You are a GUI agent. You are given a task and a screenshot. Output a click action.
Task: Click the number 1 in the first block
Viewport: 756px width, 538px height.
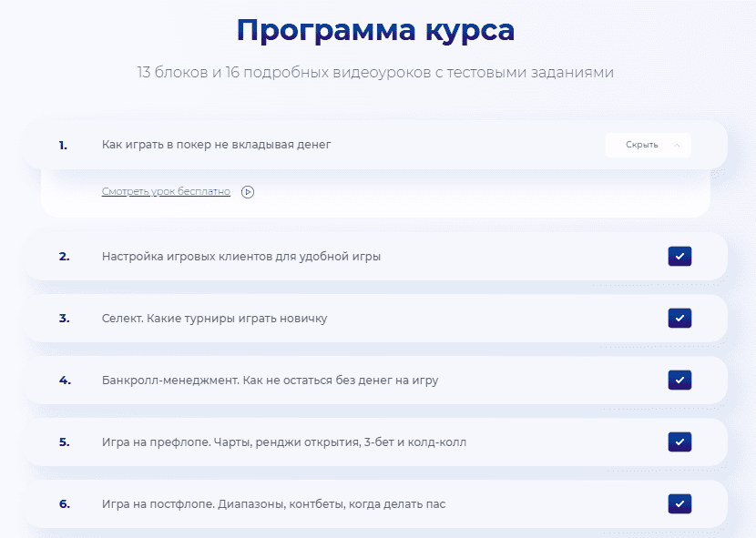61,145
